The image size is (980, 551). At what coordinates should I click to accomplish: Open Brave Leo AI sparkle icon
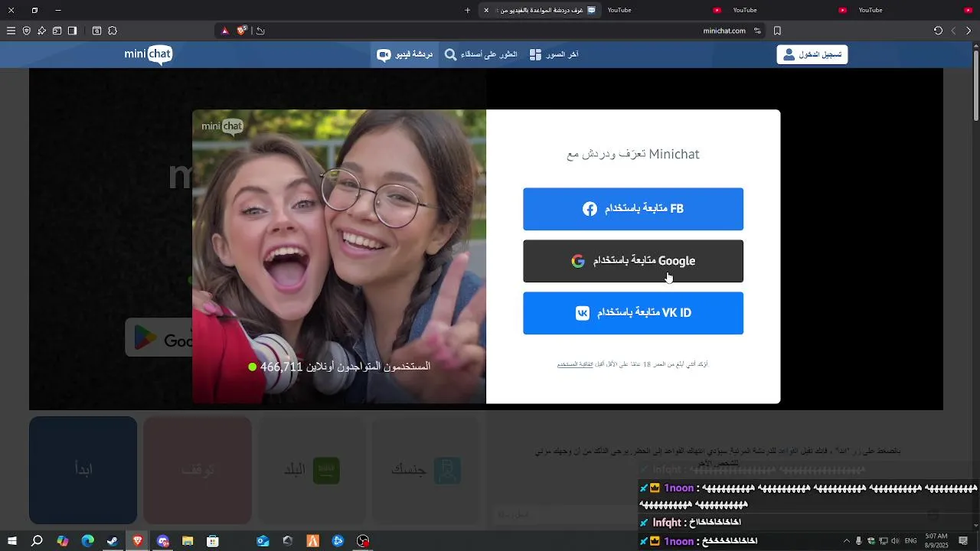pos(41,31)
